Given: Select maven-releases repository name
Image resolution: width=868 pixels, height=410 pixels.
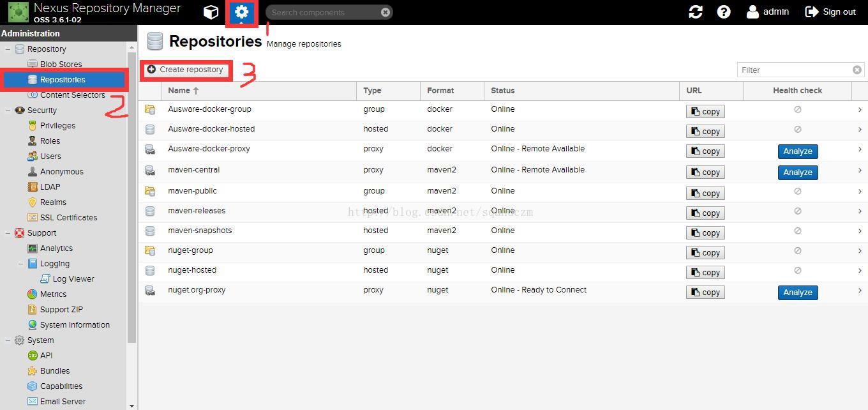Looking at the screenshot, I should point(197,211).
